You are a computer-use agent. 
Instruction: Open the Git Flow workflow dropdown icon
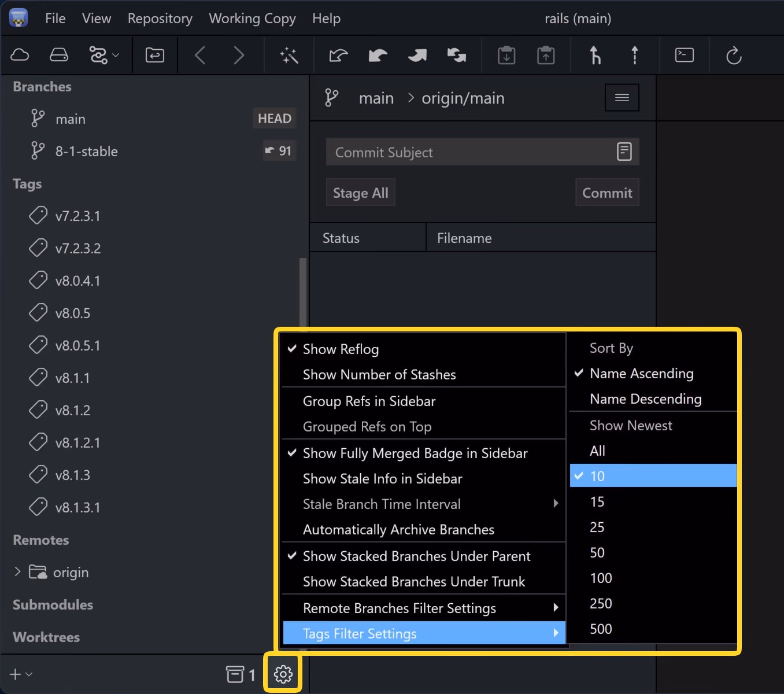(x=103, y=55)
